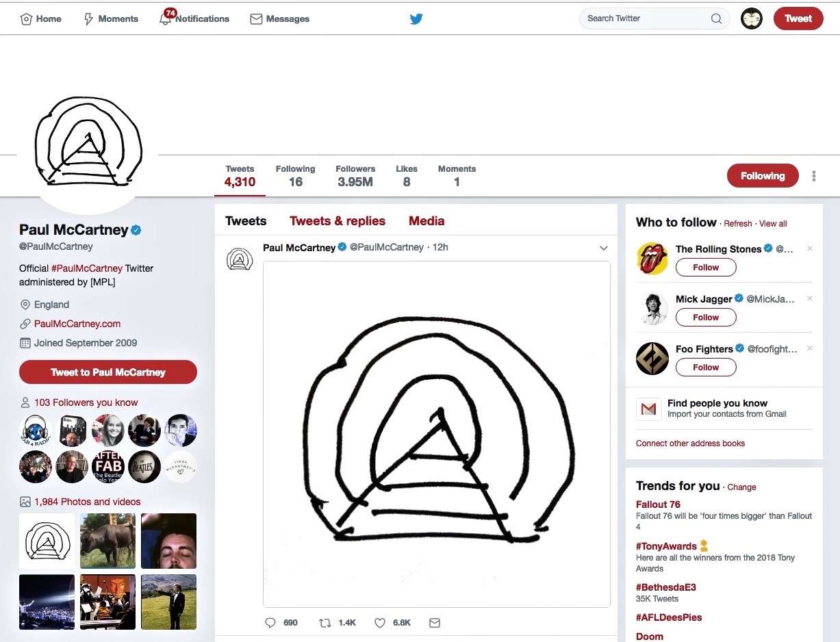Retweet Paul McCartney's drawing tweet

[325, 623]
